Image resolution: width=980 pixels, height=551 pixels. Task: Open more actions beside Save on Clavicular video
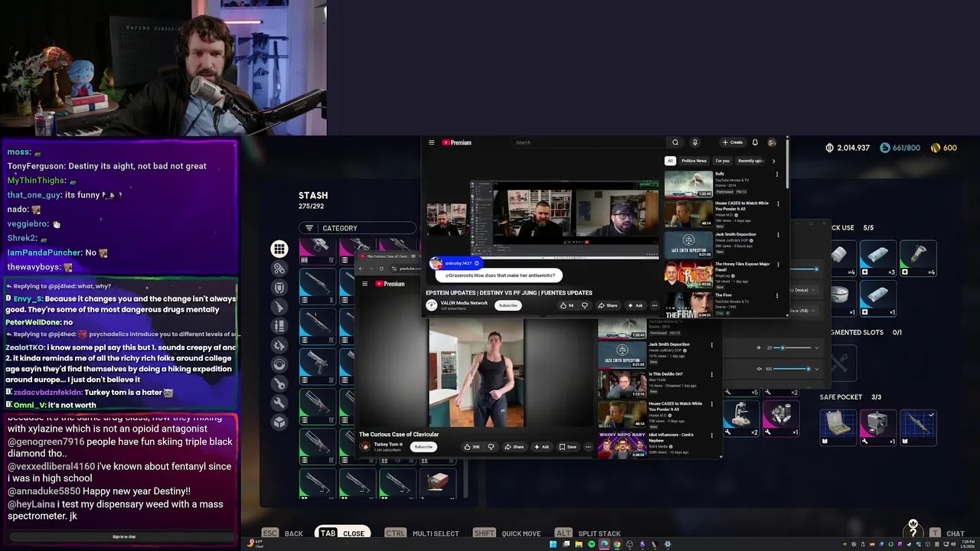click(588, 447)
